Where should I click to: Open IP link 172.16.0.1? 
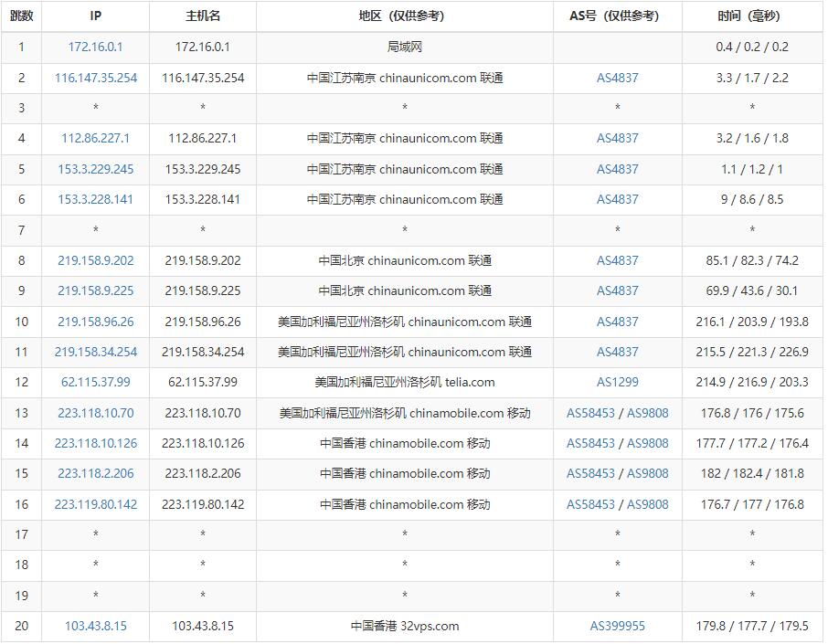click(x=95, y=47)
